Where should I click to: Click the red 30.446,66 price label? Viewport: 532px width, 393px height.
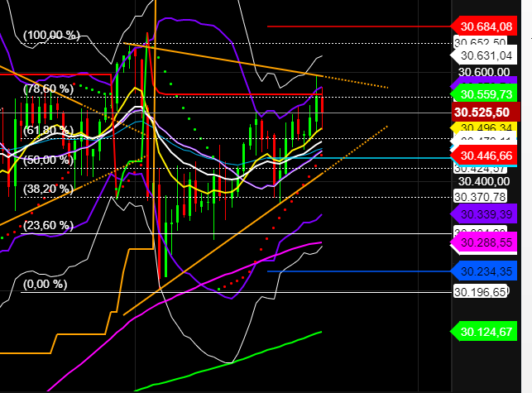pos(484,156)
